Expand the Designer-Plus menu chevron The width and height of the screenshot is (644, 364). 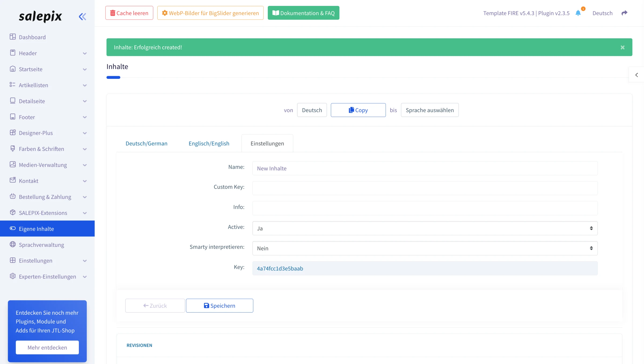coord(85,133)
